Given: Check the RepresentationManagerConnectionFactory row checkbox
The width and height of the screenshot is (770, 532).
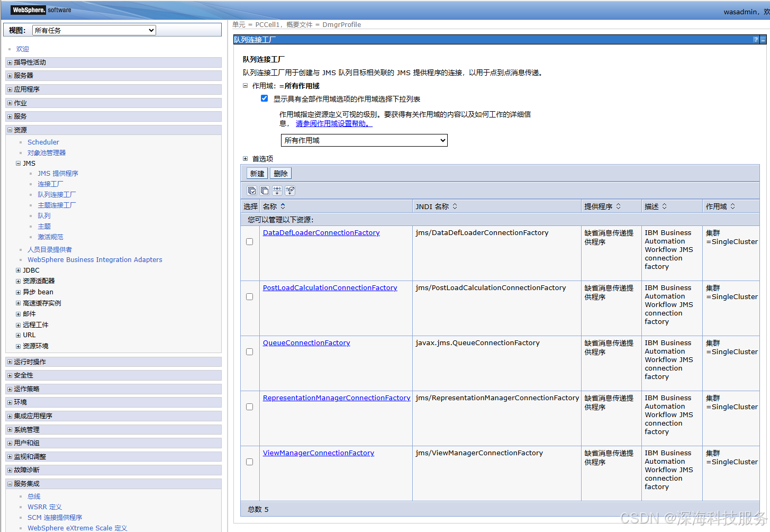Looking at the screenshot, I should [x=249, y=407].
